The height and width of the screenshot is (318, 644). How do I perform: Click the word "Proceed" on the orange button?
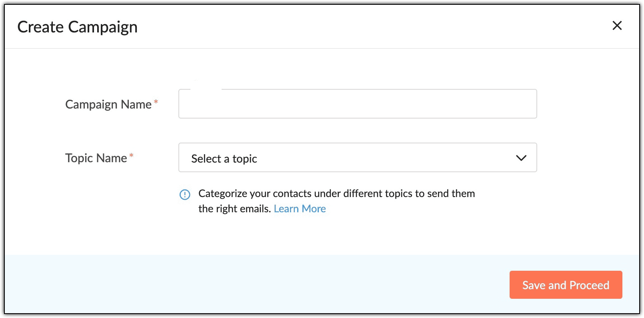pos(589,285)
